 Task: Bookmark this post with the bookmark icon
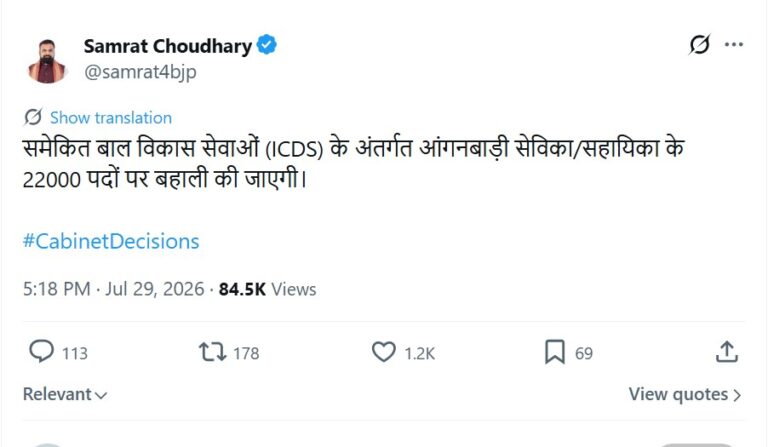click(x=554, y=352)
